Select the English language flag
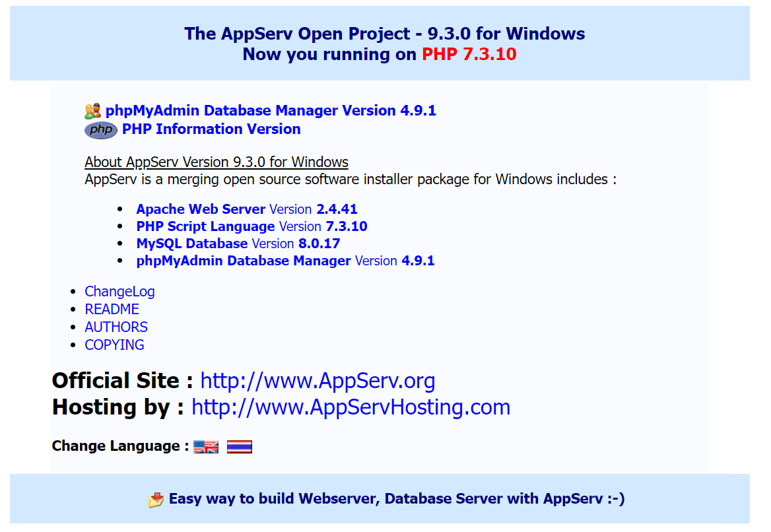The height and width of the screenshot is (532, 771). pyautogui.click(x=205, y=446)
